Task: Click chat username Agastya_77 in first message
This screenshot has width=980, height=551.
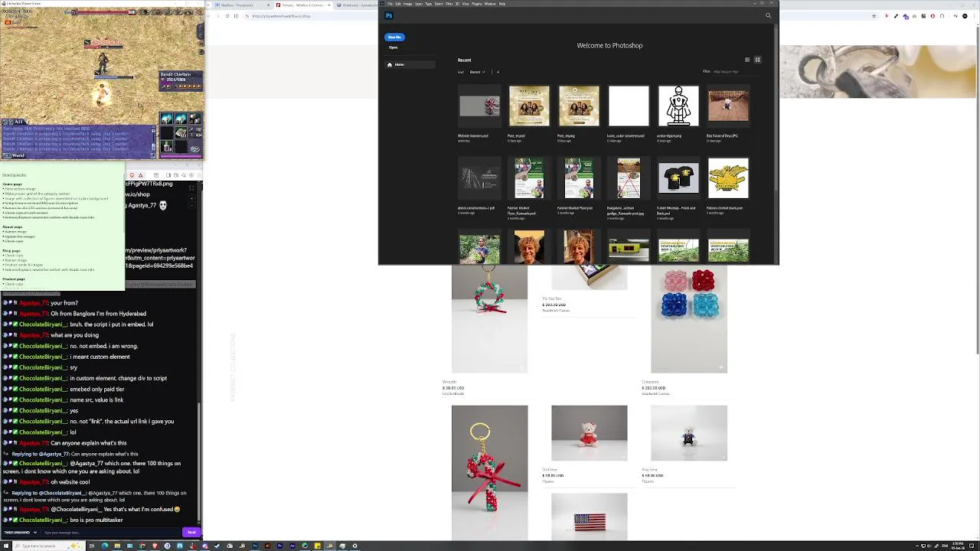Action: pyautogui.click(x=34, y=303)
